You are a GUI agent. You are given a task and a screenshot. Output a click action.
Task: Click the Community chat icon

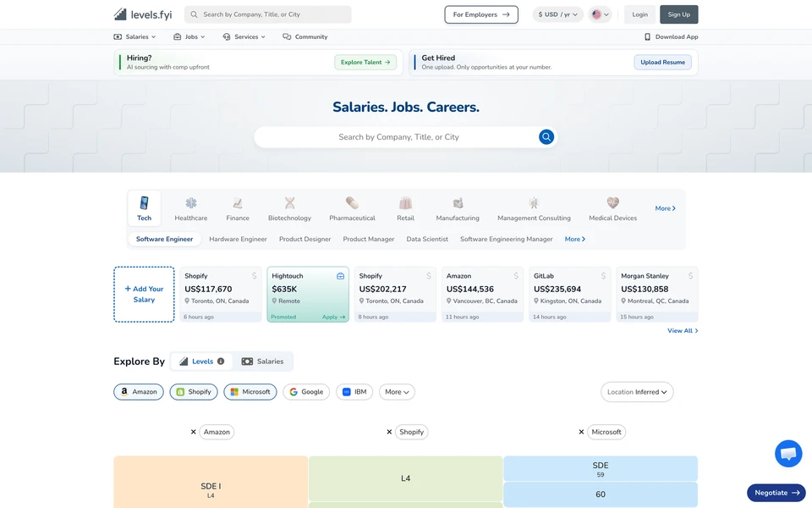tap(287, 36)
